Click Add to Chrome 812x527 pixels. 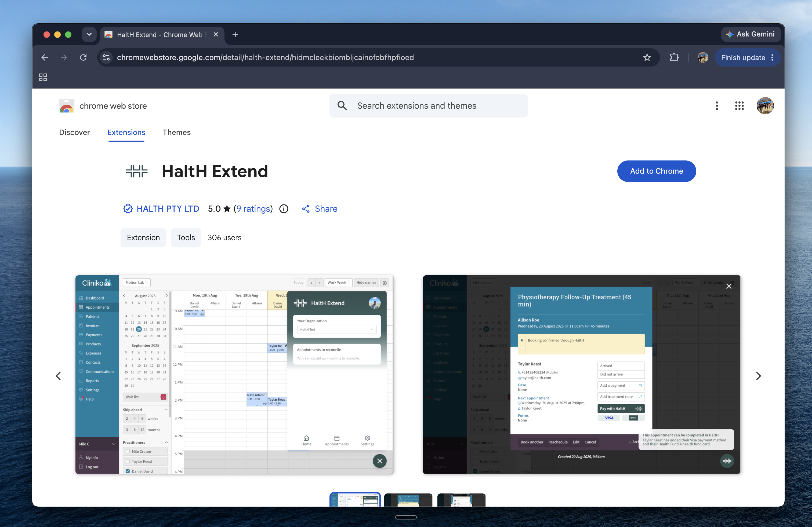click(657, 171)
